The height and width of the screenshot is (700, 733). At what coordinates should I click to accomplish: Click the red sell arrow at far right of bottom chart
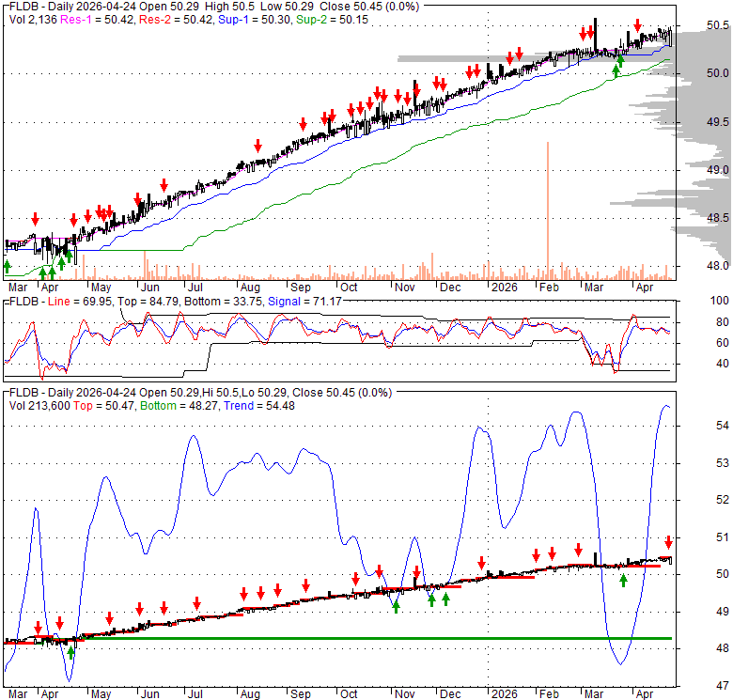point(668,542)
